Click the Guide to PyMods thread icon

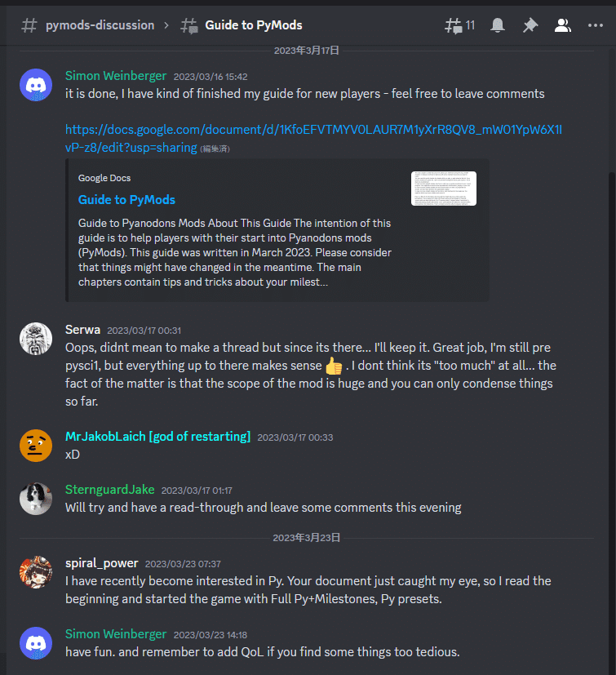(188, 25)
